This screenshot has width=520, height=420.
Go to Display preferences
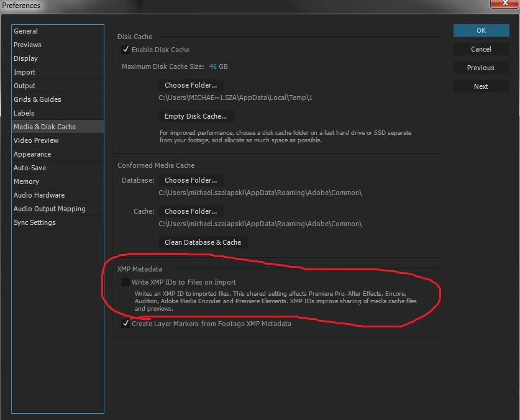pos(58,58)
